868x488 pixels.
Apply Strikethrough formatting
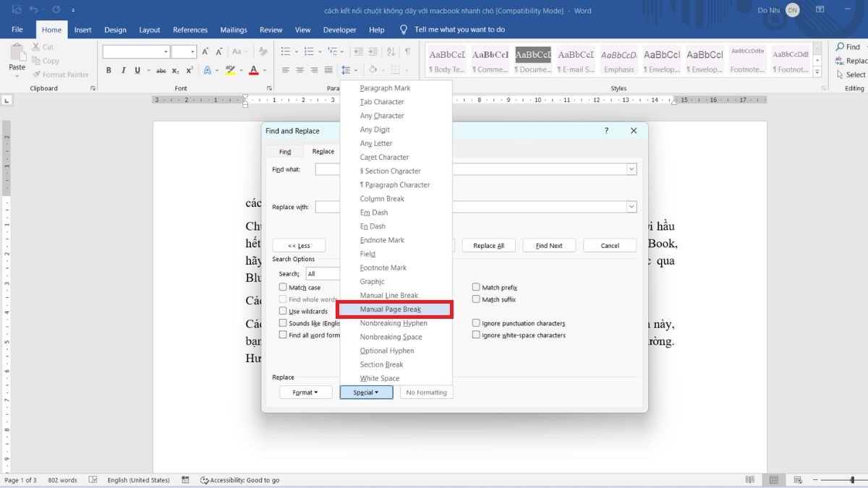161,70
